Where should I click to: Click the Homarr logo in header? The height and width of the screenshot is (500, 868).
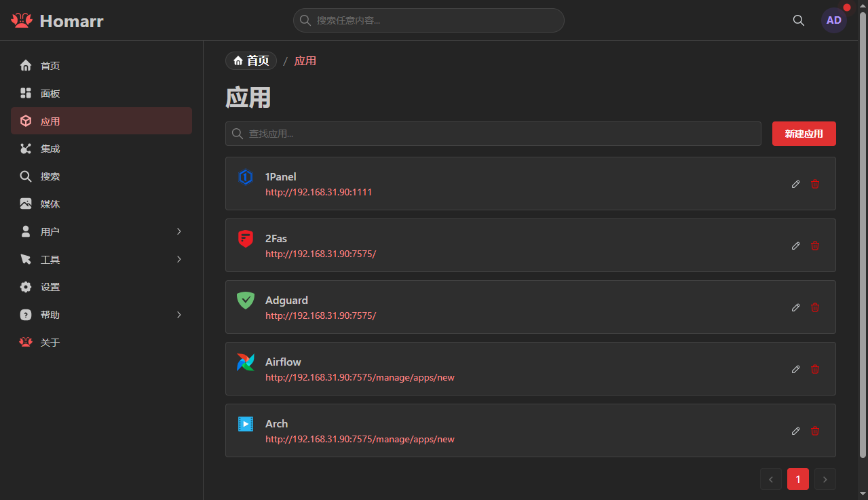click(58, 21)
